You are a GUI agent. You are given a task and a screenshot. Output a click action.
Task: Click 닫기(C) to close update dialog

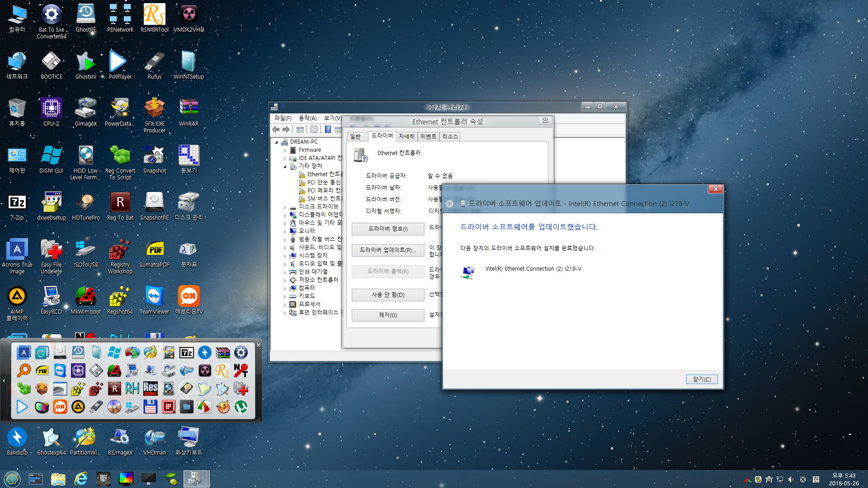point(702,379)
